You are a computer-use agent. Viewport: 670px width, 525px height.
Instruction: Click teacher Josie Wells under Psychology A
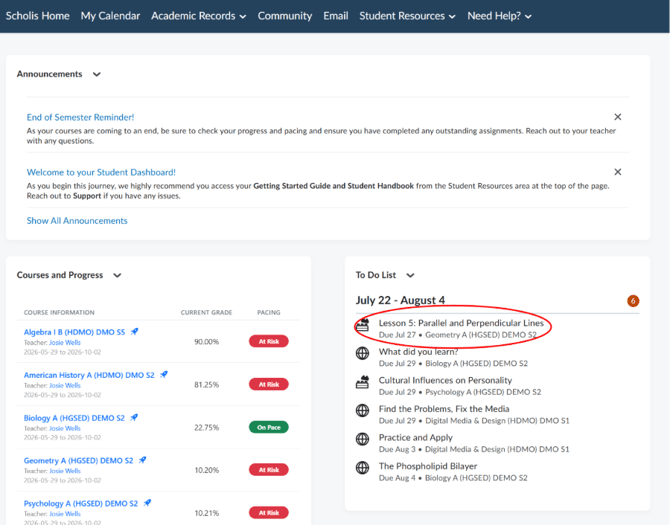(x=65, y=513)
